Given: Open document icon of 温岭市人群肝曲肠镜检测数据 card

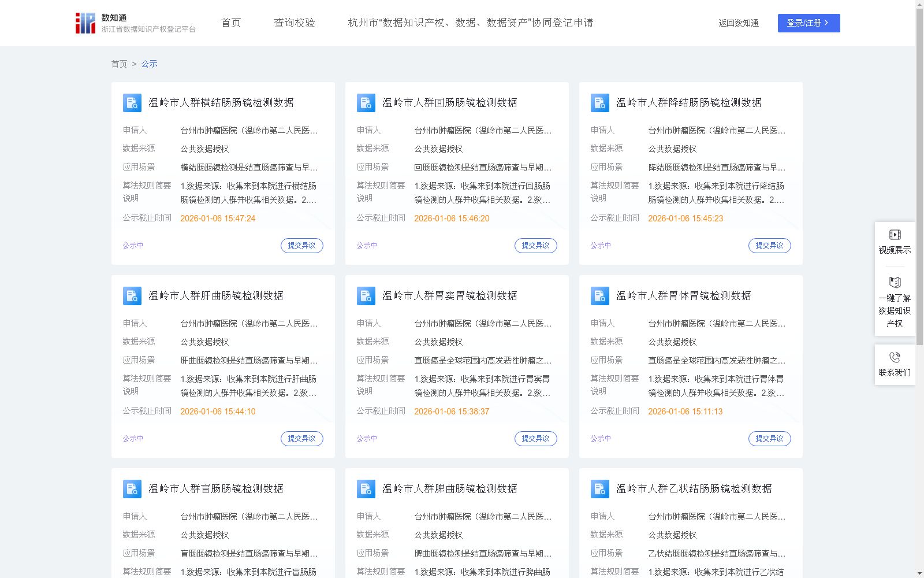Looking at the screenshot, I should 132,296.
